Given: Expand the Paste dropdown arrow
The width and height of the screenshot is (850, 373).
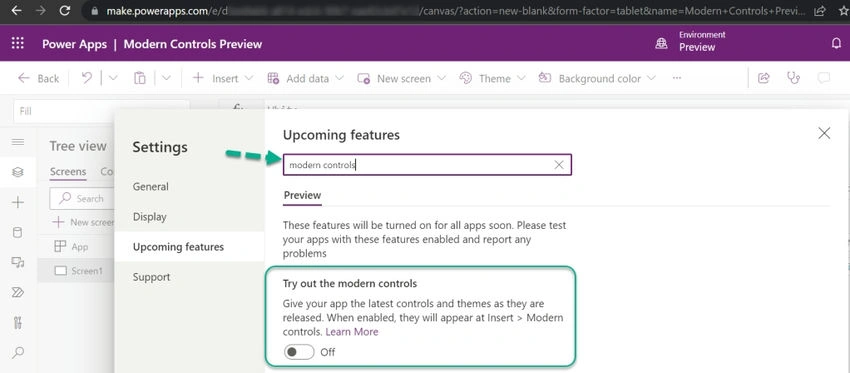Looking at the screenshot, I should pyautogui.click(x=166, y=78).
